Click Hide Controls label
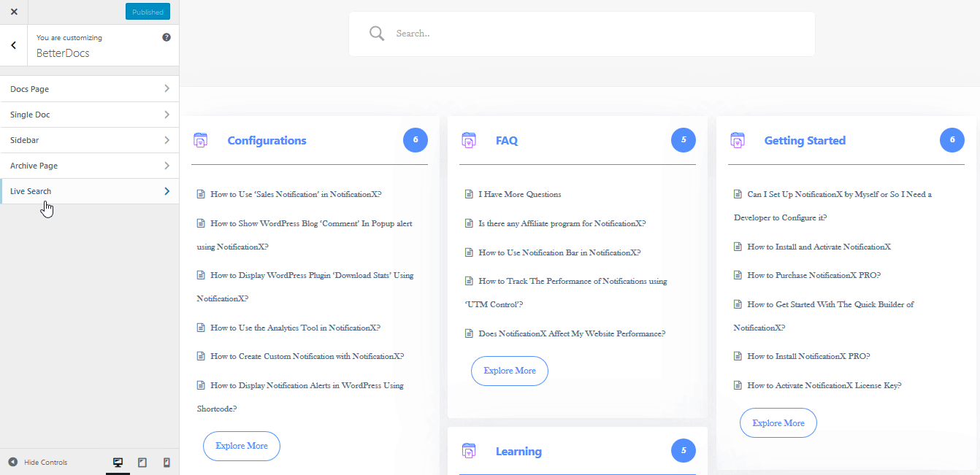This screenshot has height=475, width=980. (x=45, y=462)
